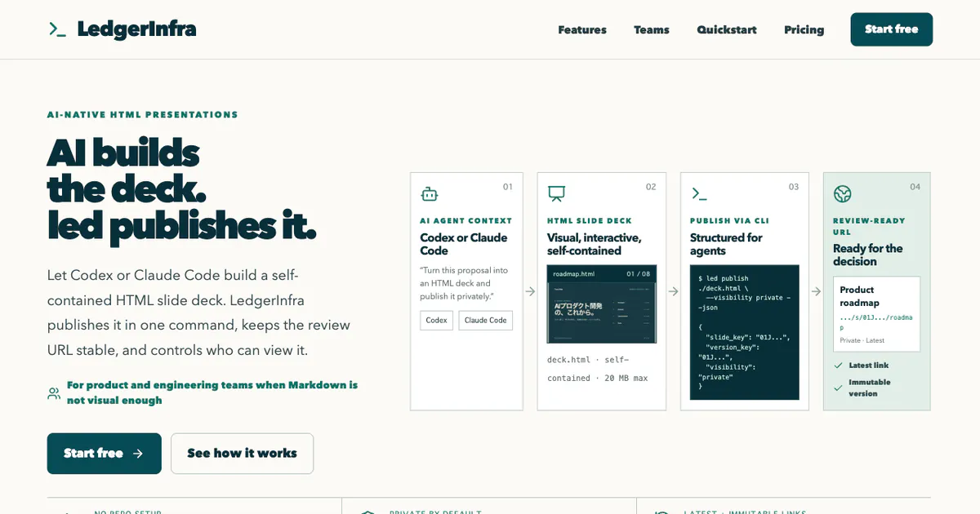Click the 'For product and engineering teams' tagline

tap(212, 392)
